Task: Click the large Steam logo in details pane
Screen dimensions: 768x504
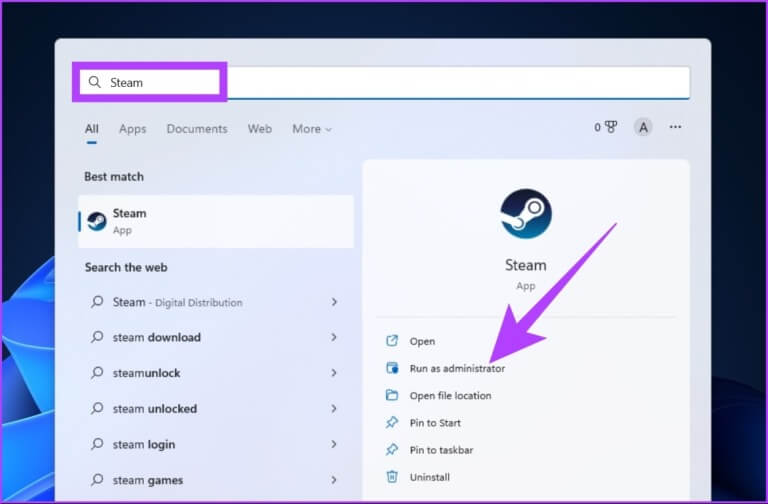Action: click(526, 214)
